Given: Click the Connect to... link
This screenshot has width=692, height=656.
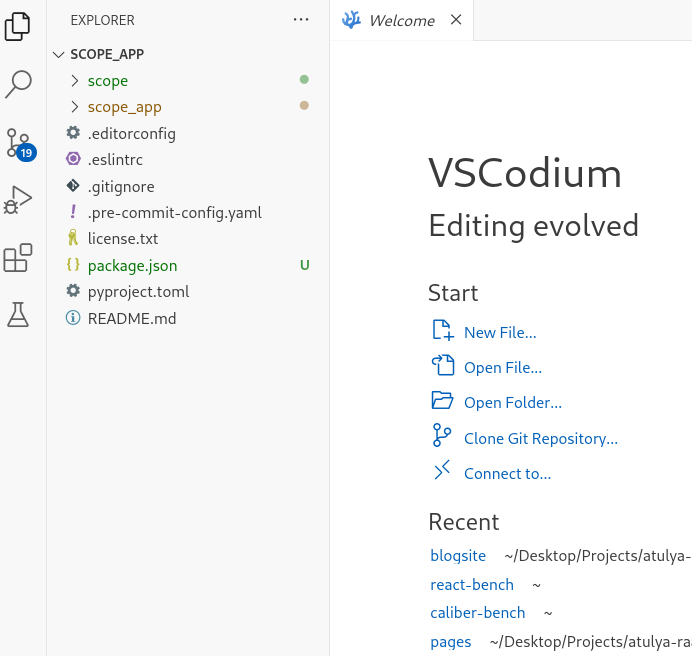Looking at the screenshot, I should tap(508, 473).
